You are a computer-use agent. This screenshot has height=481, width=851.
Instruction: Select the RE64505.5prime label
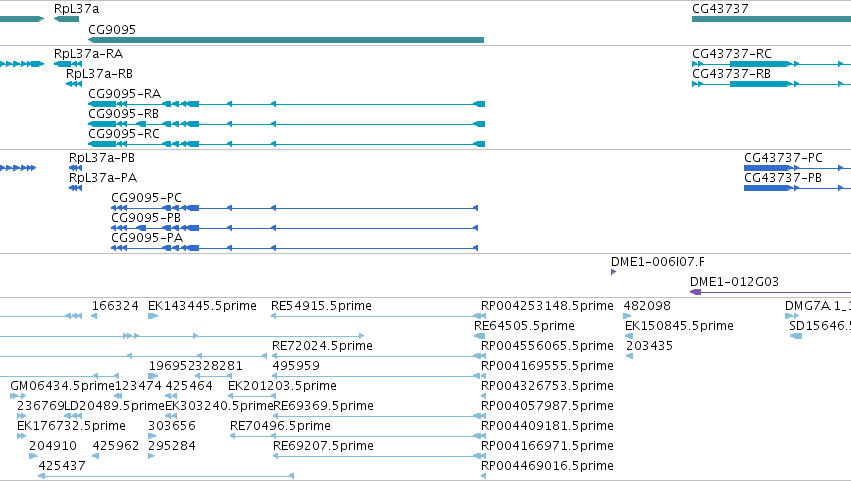(524, 326)
